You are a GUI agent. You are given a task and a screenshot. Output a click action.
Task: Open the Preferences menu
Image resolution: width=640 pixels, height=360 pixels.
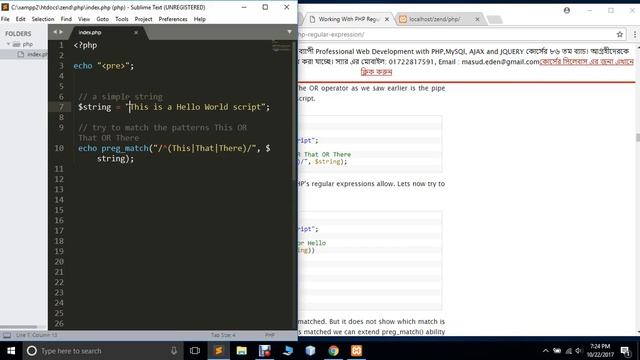pyautogui.click(x=173, y=19)
